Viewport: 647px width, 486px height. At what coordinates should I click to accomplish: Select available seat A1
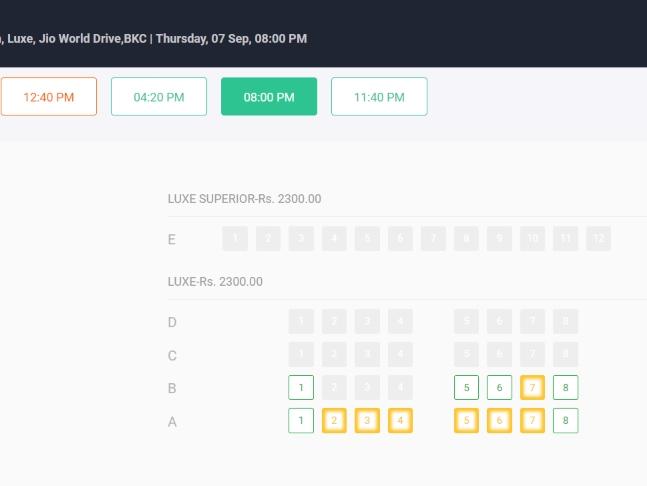click(x=301, y=420)
